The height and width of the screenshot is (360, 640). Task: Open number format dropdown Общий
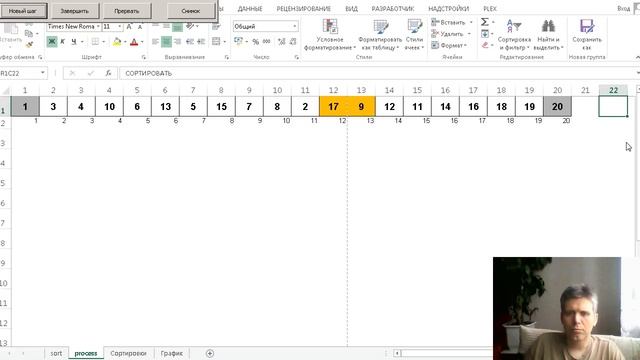click(x=294, y=27)
